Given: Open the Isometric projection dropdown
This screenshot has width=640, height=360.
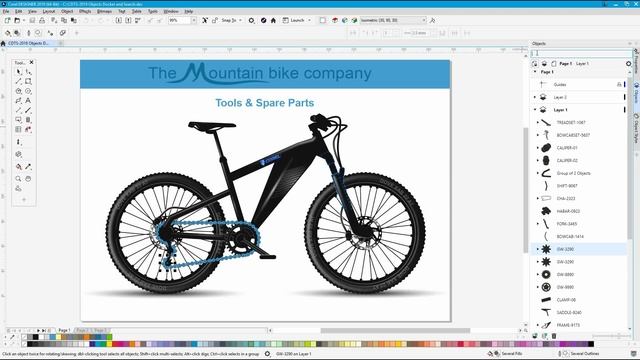Looking at the screenshot, I should pos(424,20).
